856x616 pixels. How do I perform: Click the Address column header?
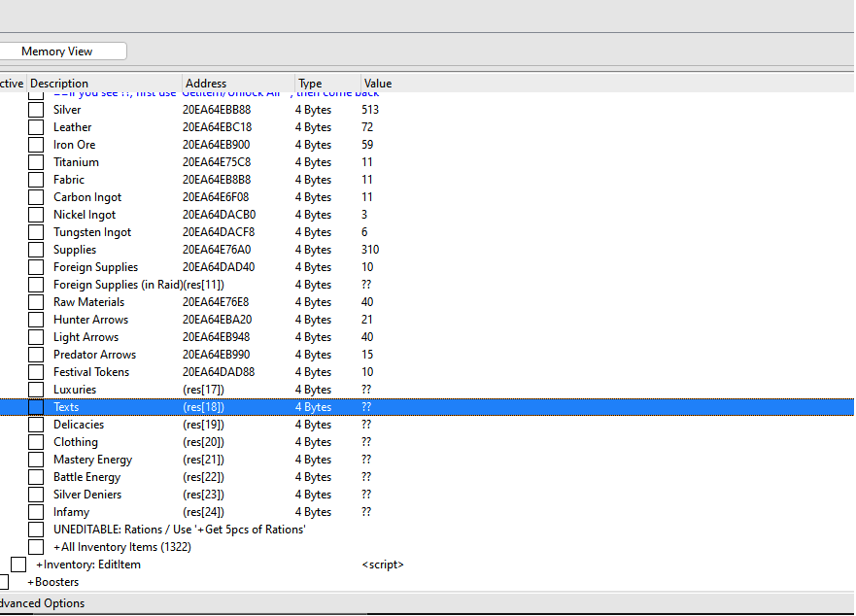(x=206, y=83)
